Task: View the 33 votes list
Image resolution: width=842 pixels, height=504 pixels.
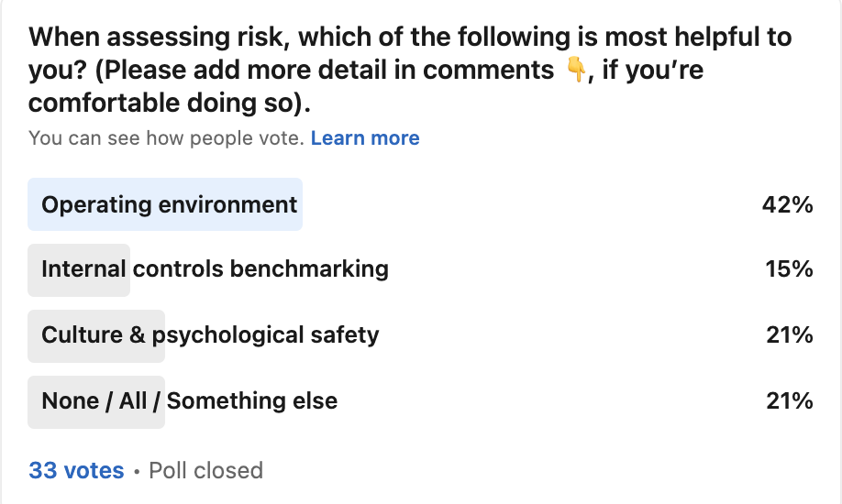Action: 76,470
